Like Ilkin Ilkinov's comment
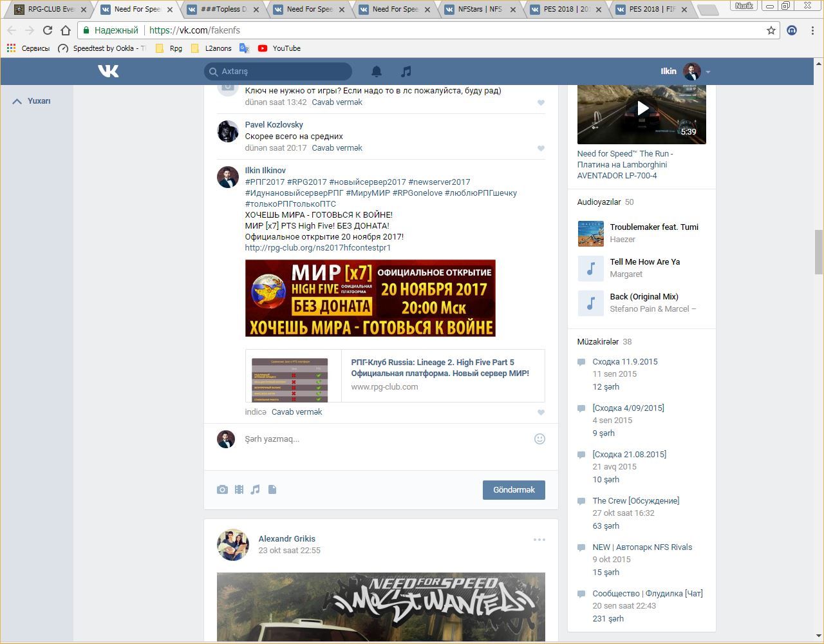Image resolution: width=824 pixels, height=644 pixels. [541, 412]
